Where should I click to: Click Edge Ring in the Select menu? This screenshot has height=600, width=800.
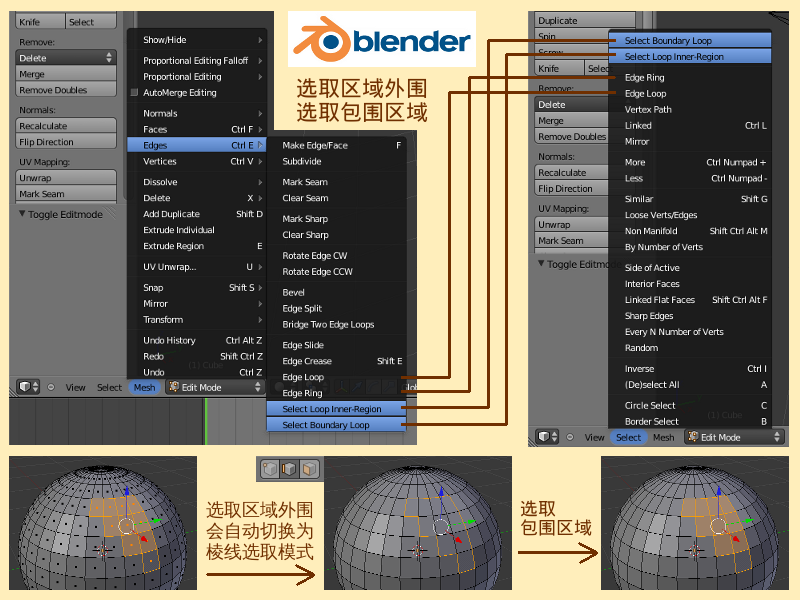tap(690, 78)
